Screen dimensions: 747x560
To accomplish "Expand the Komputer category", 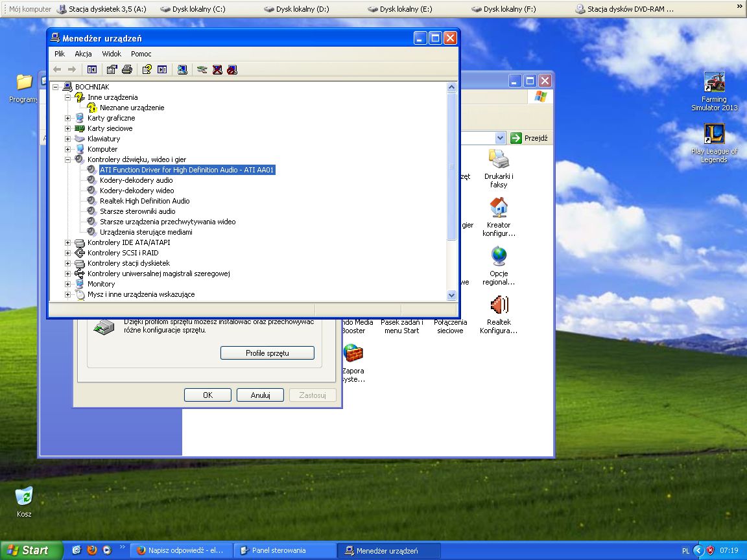I will (67, 149).
